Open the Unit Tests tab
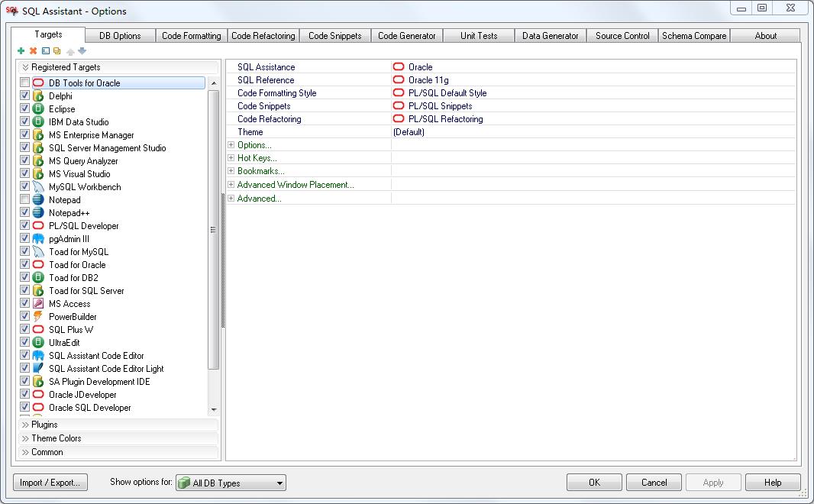 pos(478,34)
